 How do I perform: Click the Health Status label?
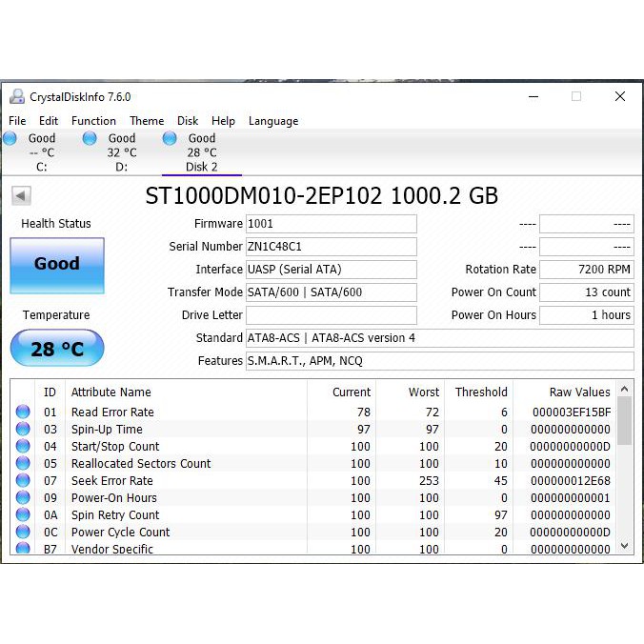pos(56,224)
